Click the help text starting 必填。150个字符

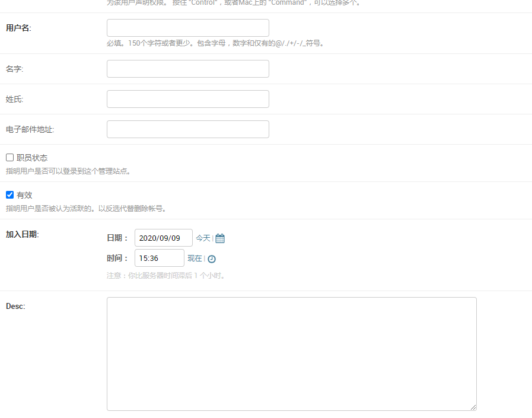tap(215, 43)
